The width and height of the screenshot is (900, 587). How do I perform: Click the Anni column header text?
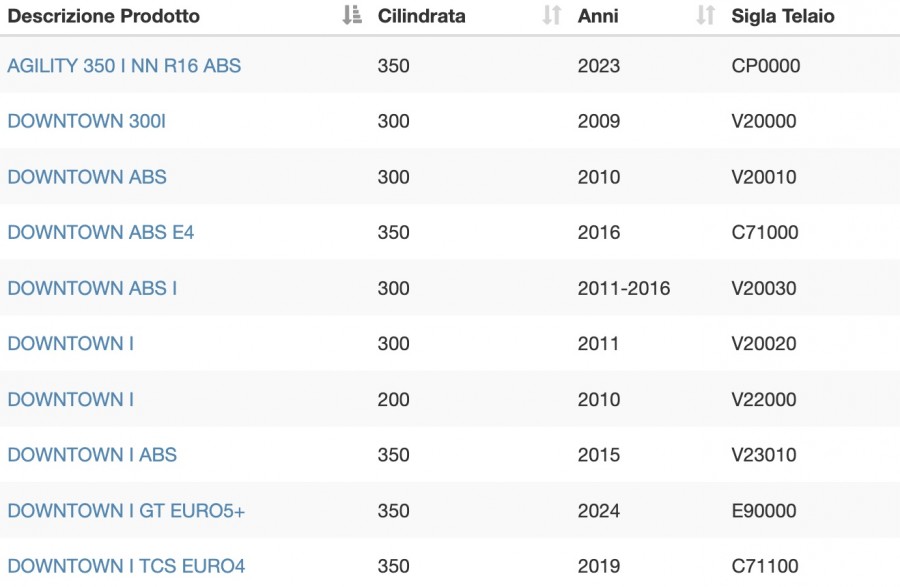[598, 16]
